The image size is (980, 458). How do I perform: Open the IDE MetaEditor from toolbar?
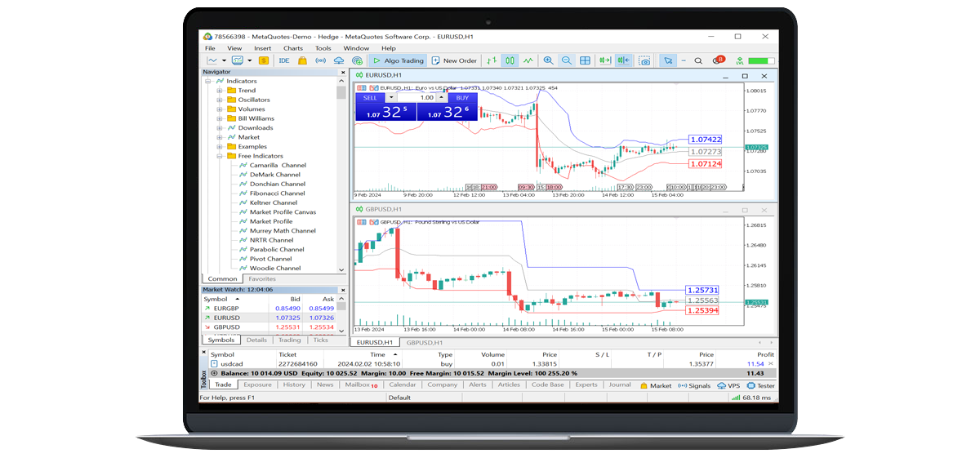284,60
